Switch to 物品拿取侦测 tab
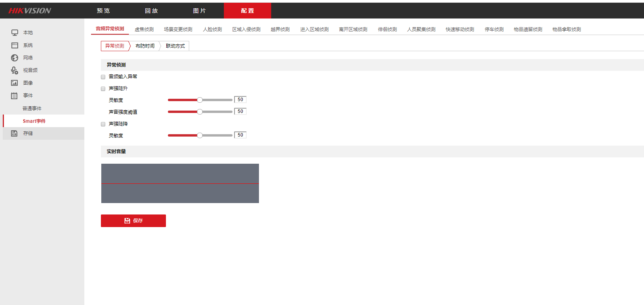The width and height of the screenshot is (644, 305). point(567,30)
